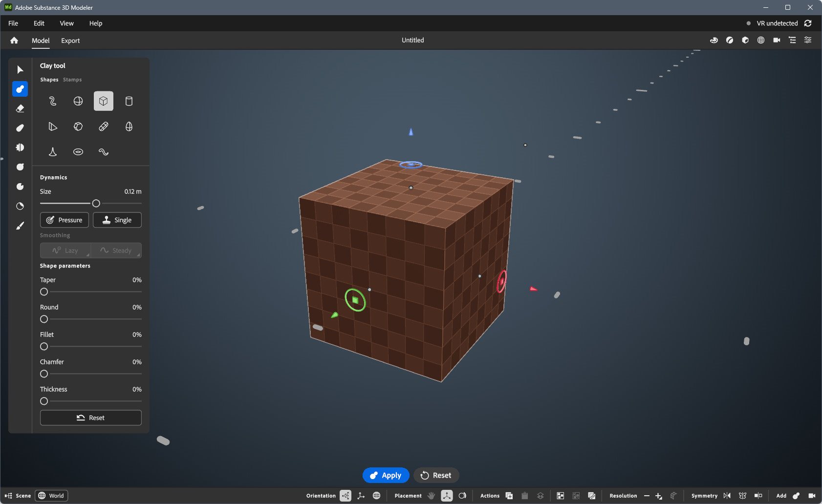Expand Steady smoothing options
Screen dimensions: 822x504
coord(116,251)
